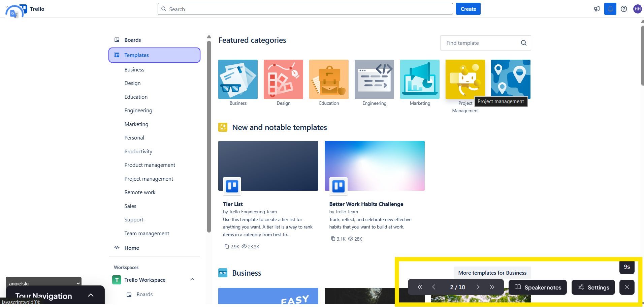Open the Design category tile

283,80
